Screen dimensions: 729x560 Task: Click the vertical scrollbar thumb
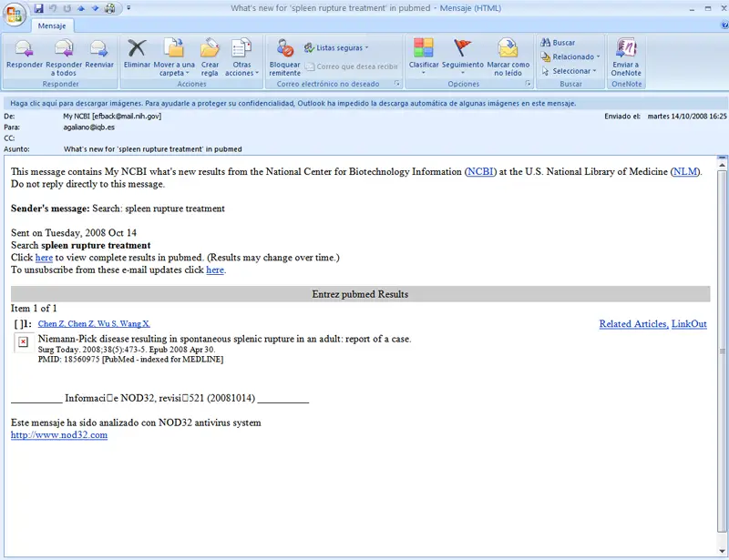tap(722, 351)
